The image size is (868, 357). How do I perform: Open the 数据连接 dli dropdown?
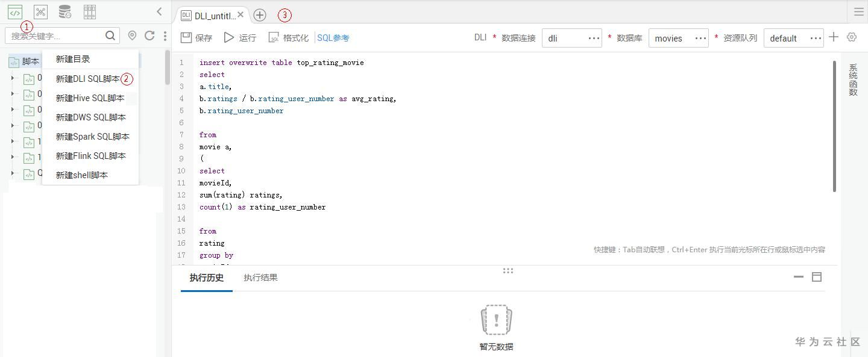point(571,38)
